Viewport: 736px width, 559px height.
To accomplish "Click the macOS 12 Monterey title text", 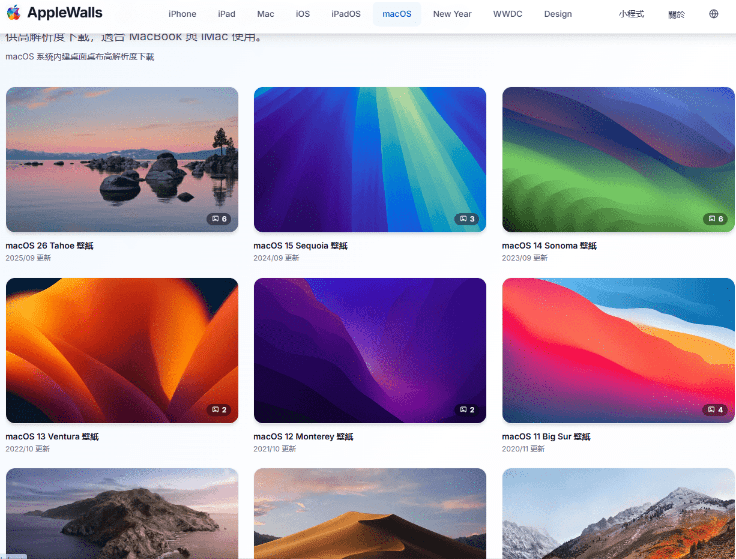I will (303, 436).
